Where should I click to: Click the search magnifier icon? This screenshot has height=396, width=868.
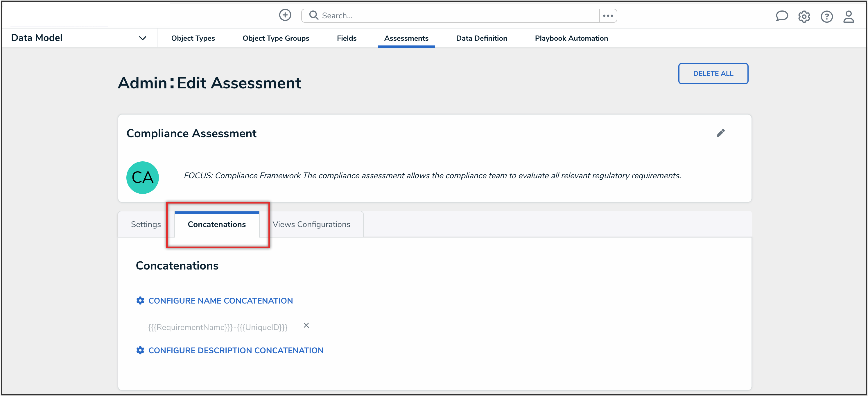click(x=313, y=15)
